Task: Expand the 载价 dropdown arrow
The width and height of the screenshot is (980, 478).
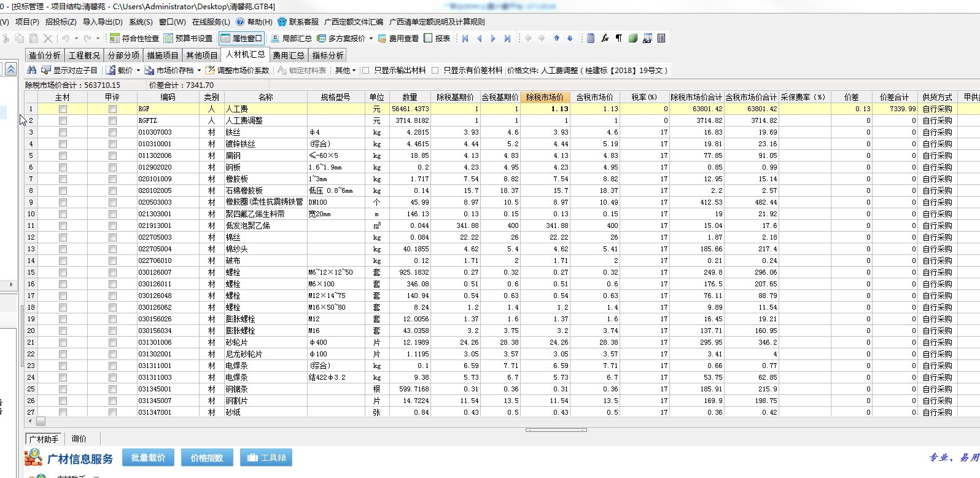Action: point(138,71)
